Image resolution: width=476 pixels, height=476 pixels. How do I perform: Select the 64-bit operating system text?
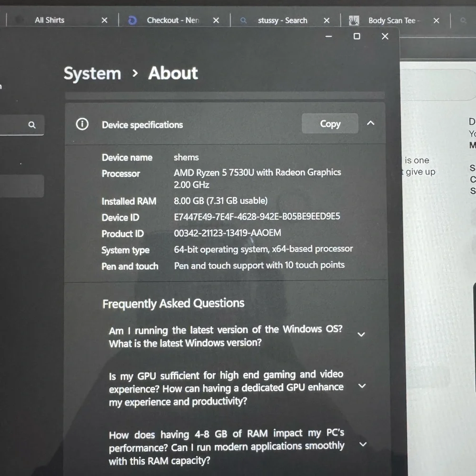point(263,249)
